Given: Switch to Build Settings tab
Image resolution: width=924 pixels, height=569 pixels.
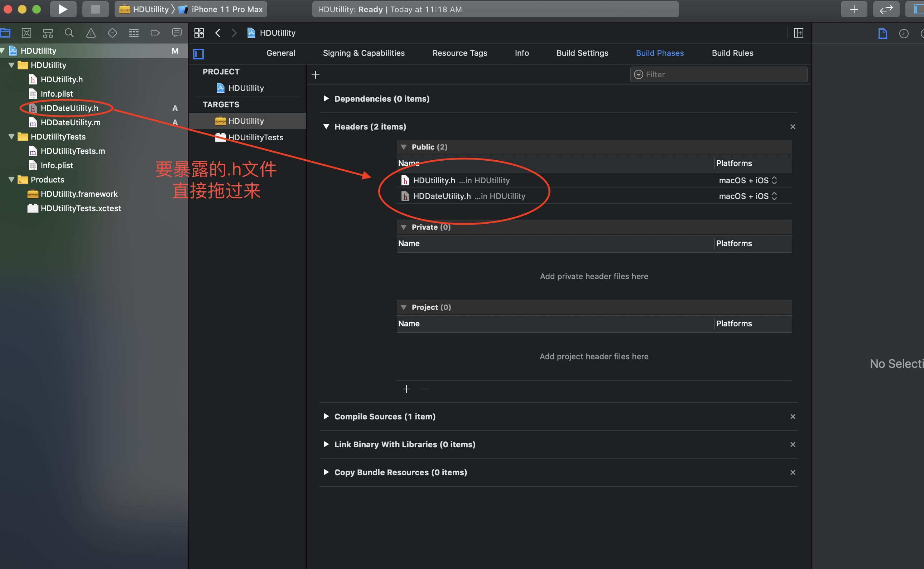Looking at the screenshot, I should (x=582, y=53).
